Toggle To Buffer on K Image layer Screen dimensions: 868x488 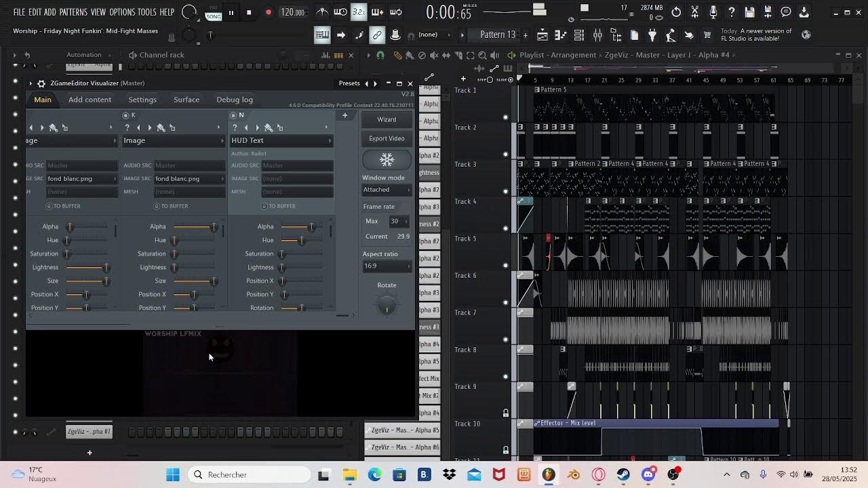[x=157, y=206]
